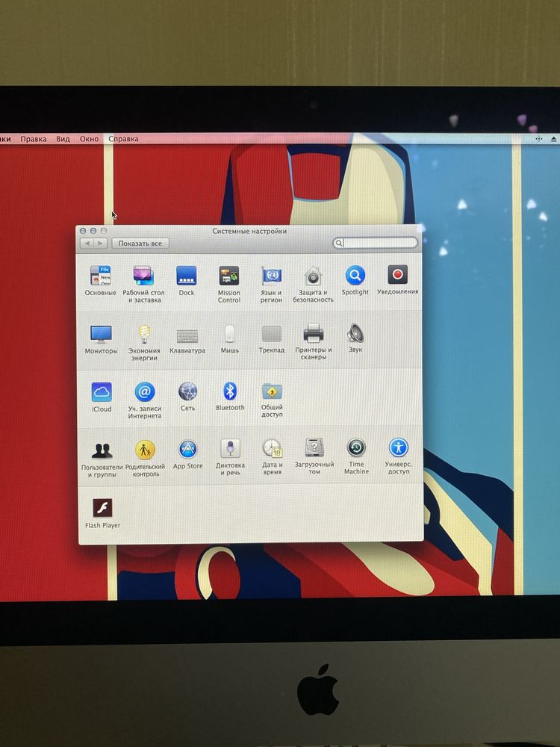Open the Вид menu
The image size is (560, 747).
coord(63,139)
